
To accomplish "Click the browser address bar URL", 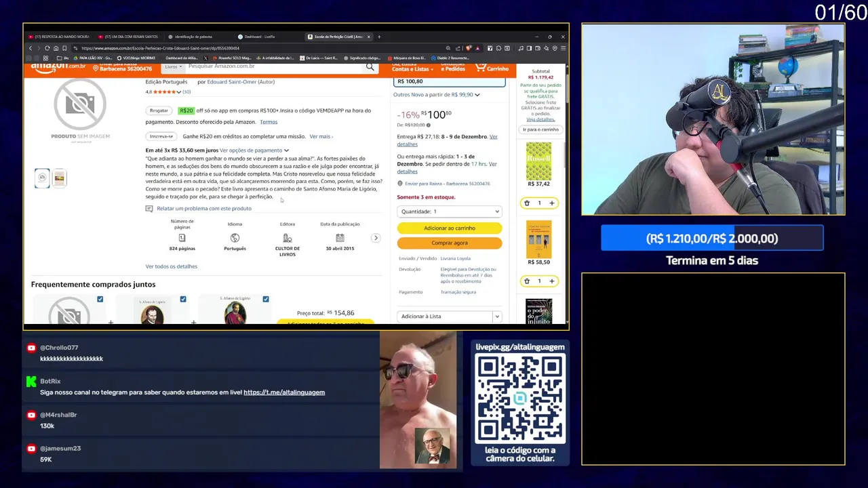I will pos(160,48).
